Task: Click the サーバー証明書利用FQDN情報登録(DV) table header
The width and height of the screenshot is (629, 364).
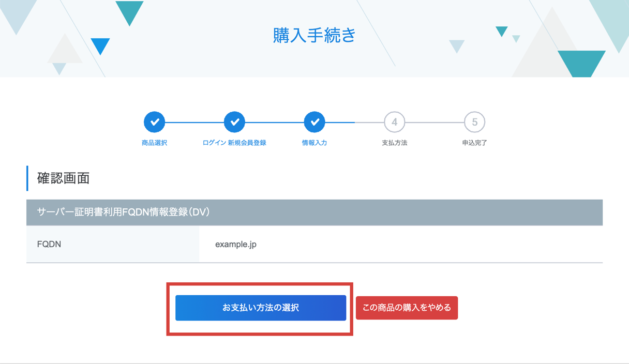Action: point(123,212)
